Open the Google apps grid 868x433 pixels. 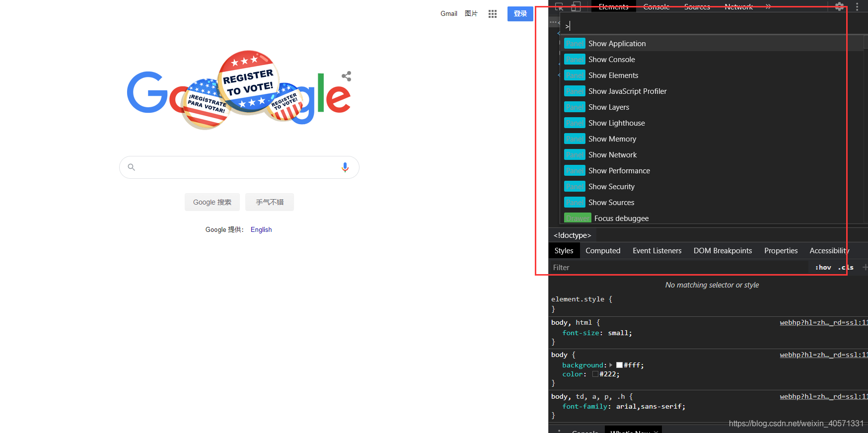[x=493, y=14]
